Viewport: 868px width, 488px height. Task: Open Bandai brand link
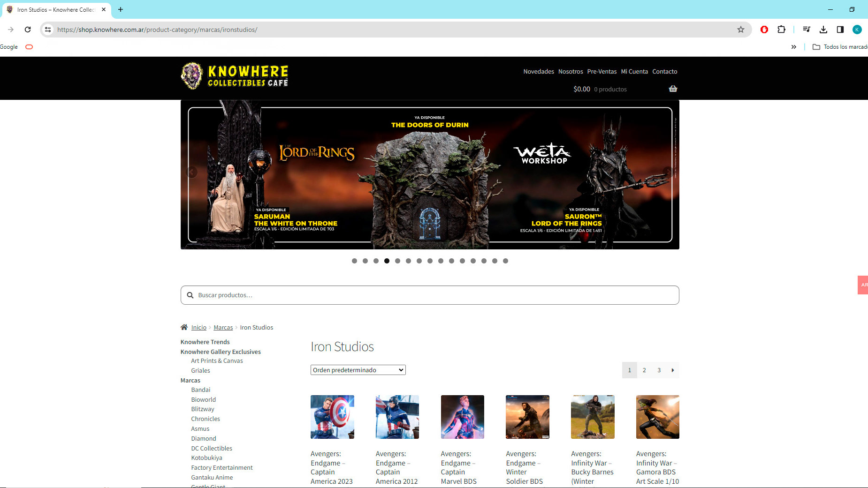click(201, 390)
